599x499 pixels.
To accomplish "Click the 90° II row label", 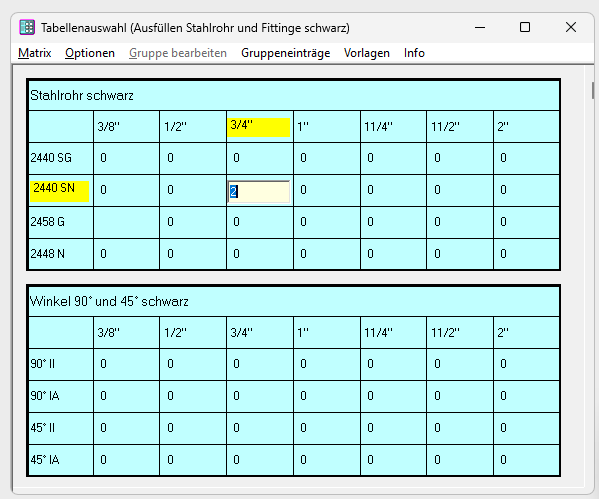I will 61,364.
